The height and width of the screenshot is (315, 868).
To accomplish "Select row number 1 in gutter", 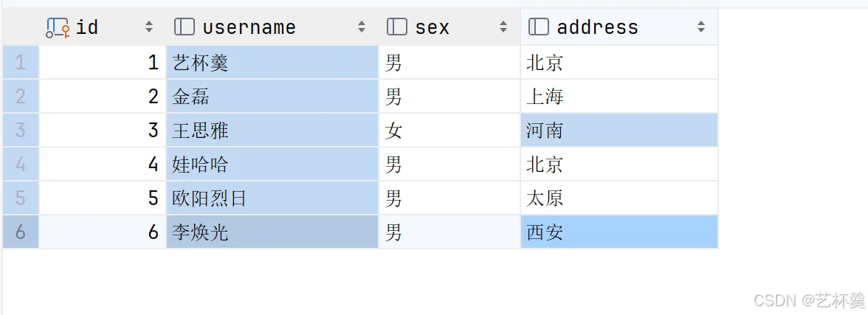I will click(21, 63).
